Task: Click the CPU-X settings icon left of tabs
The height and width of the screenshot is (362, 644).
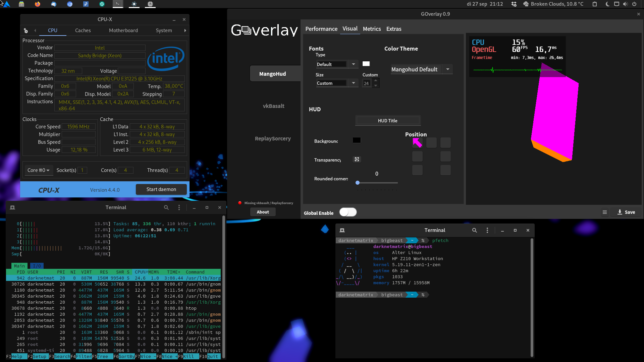Action: click(26, 31)
